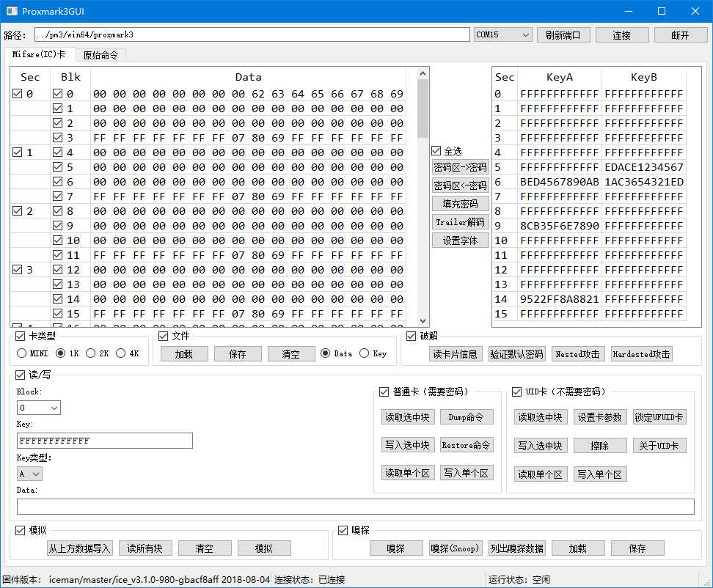The height and width of the screenshot is (588, 713).
Task: Toggle the 普通卡(需要密码) checkbox
Action: (384, 392)
